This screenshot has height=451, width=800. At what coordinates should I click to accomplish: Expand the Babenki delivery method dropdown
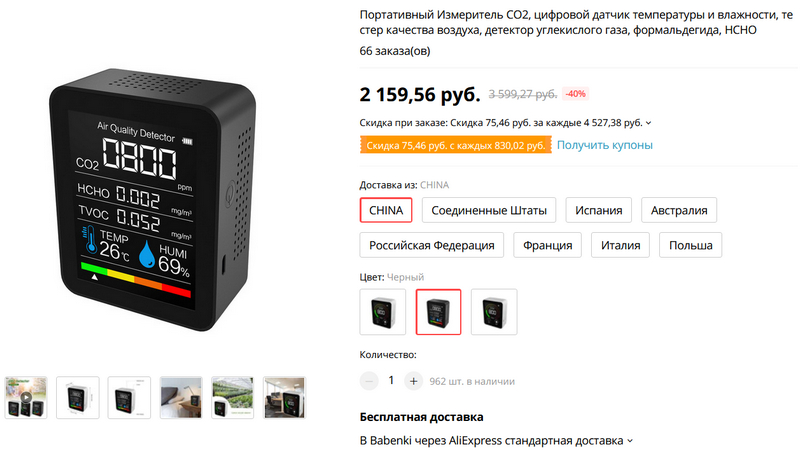630,440
